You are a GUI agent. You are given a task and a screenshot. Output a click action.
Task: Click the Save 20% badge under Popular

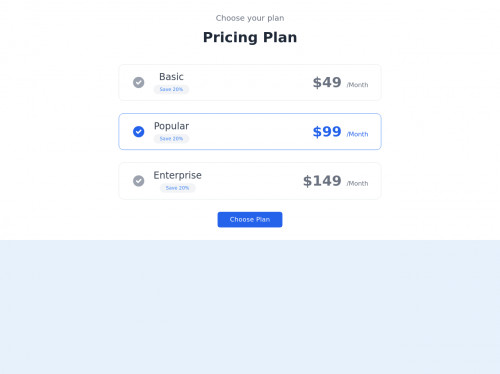(x=171, y=139)
